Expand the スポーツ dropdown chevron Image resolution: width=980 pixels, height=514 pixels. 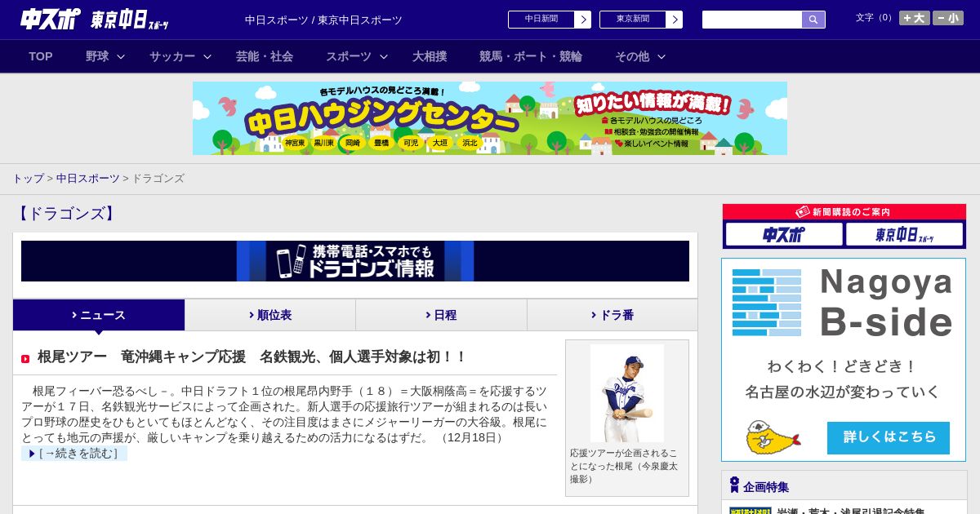click(x=384, y=56)
